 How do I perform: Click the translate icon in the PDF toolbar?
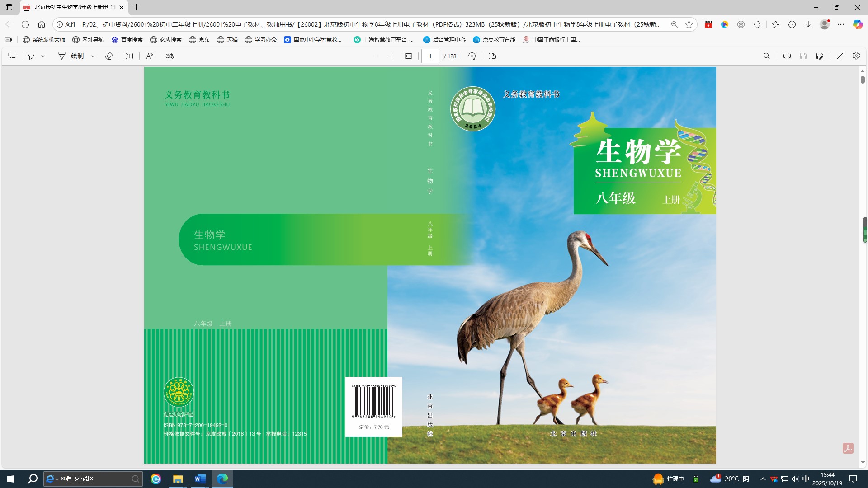170,56
